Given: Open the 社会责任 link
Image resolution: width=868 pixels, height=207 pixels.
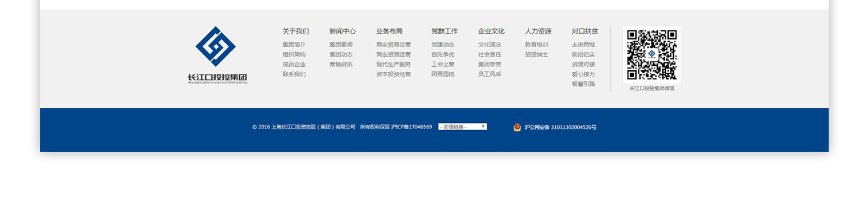Looking at the screenshot, I should click(x=490, y=54).
